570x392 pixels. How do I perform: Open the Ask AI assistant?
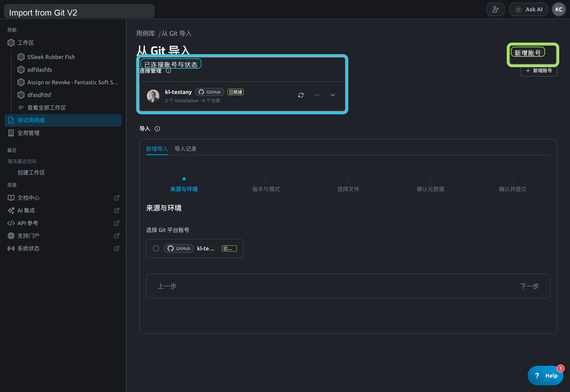(x=528, y=9)
